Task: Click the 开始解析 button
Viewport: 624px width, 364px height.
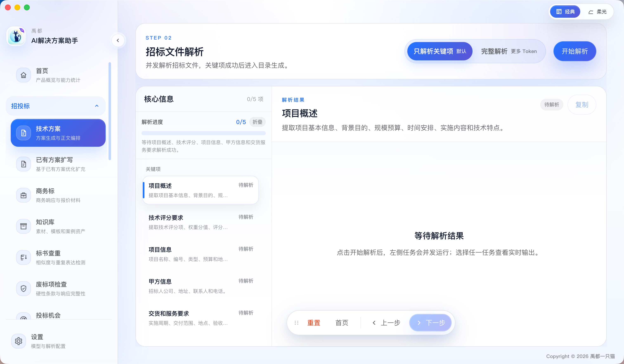Action: tap(575, 51)
